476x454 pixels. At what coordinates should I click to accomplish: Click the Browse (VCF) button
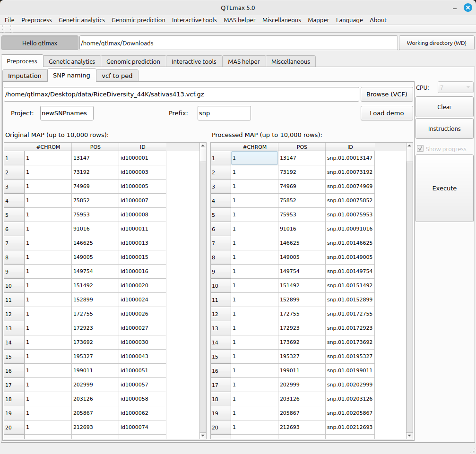(387, 94)
